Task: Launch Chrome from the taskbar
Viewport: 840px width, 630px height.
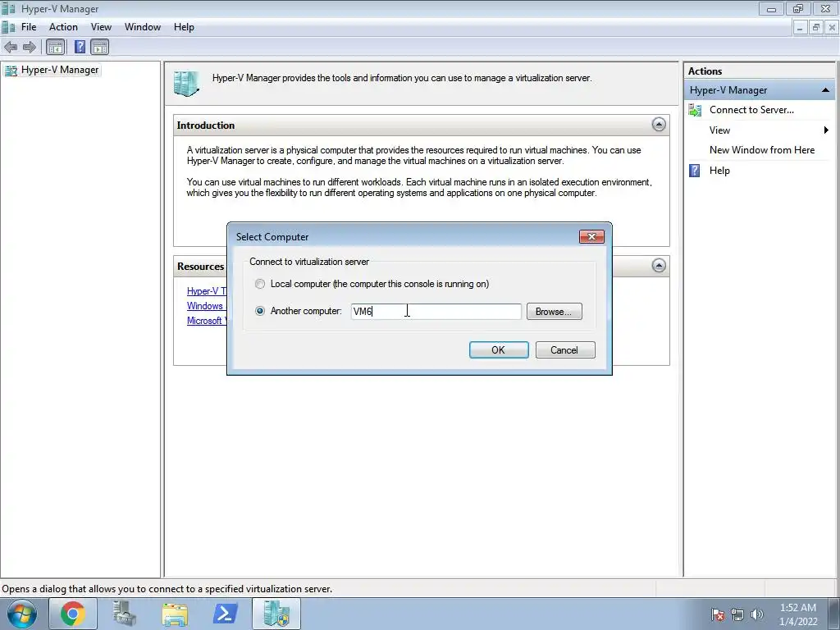Action: click(x=73, y=614)
